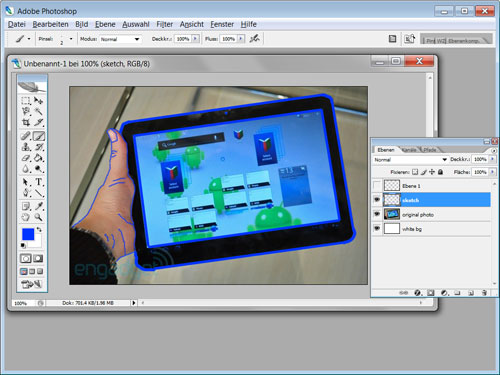Open the Pinsel brush preset picker

point(71,39)
